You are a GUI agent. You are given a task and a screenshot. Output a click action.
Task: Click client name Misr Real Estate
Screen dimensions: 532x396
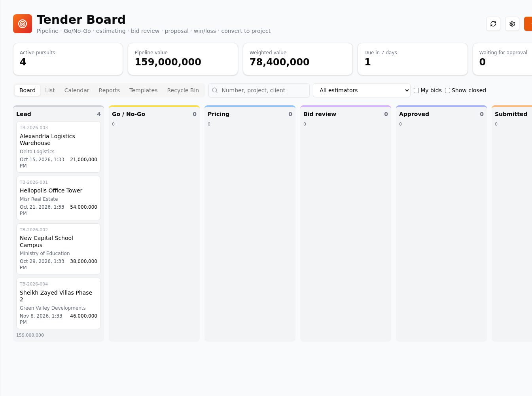click(39, 199)
